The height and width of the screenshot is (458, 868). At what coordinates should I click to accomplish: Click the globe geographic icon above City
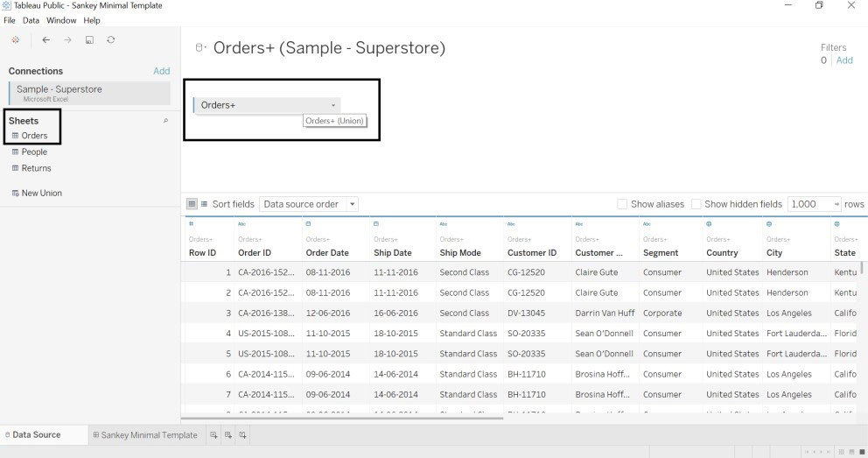pos(769,223)
